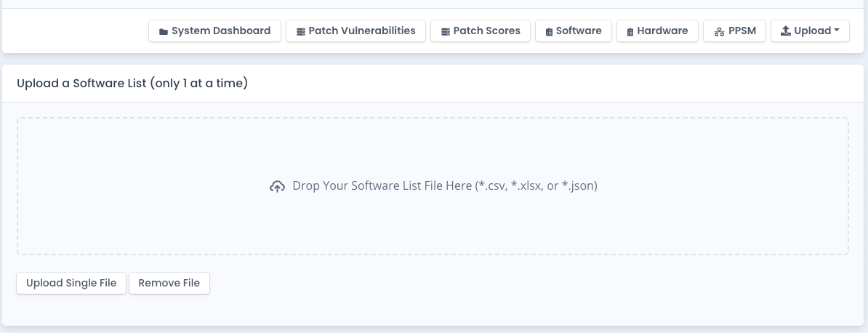Click the Upload Single File button

pyautogui.click(x=71, y=283)
